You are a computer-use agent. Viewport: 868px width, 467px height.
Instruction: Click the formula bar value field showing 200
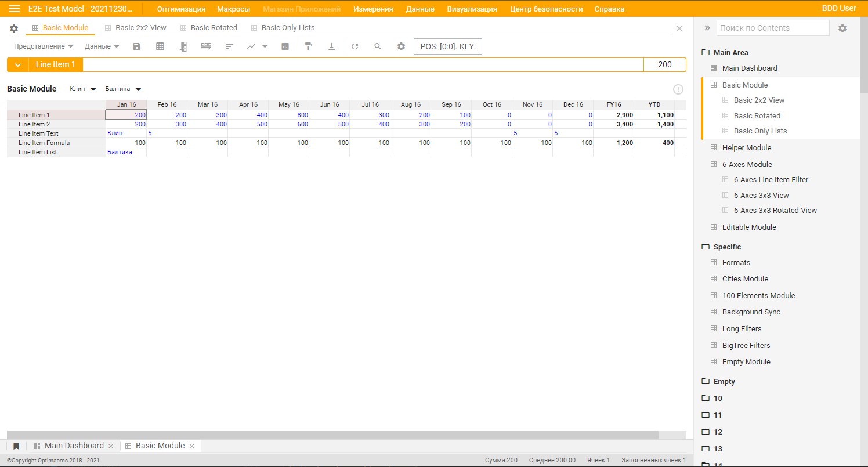pos(665,65)
